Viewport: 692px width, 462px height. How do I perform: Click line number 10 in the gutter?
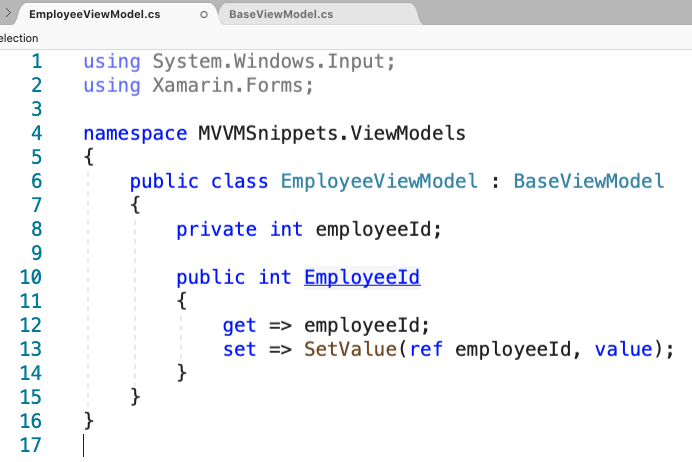[30, 277]
